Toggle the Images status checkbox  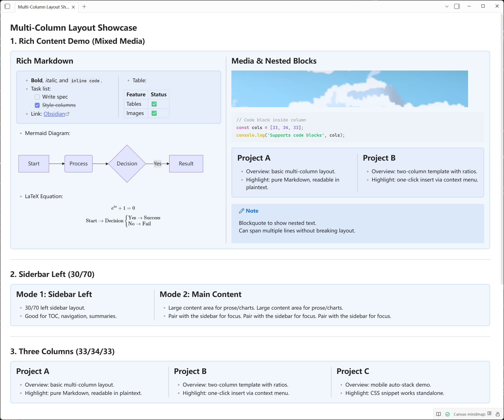point(154,113)
